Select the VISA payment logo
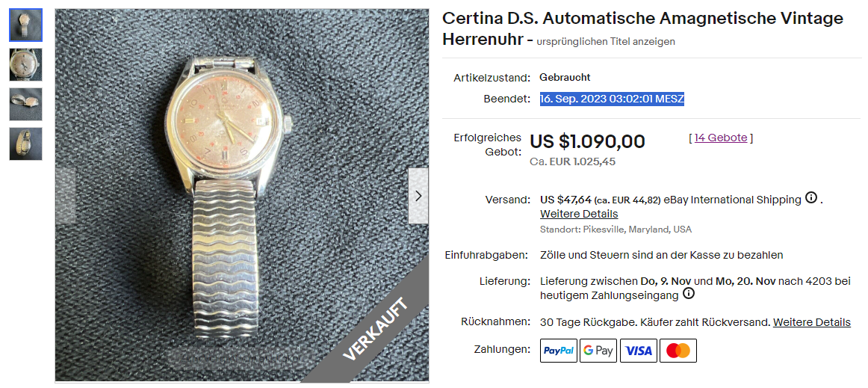 (x=638, y=351)
